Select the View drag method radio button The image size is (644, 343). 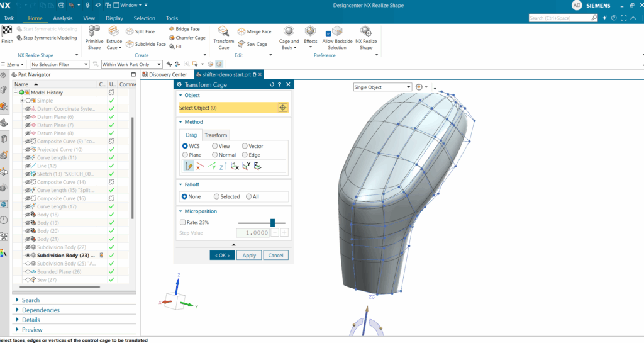pyautogui.click(x=216, y=146)
